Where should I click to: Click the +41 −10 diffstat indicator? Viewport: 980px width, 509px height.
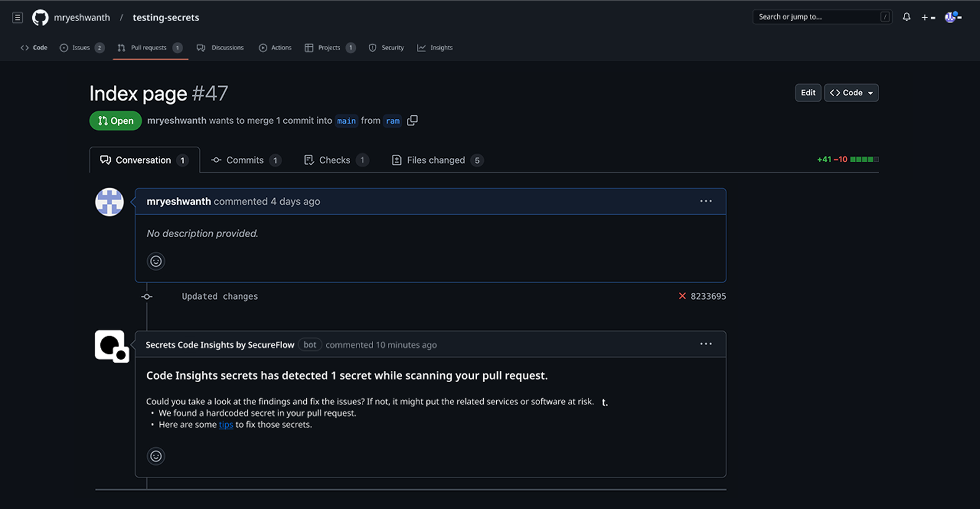pos(848,159)
